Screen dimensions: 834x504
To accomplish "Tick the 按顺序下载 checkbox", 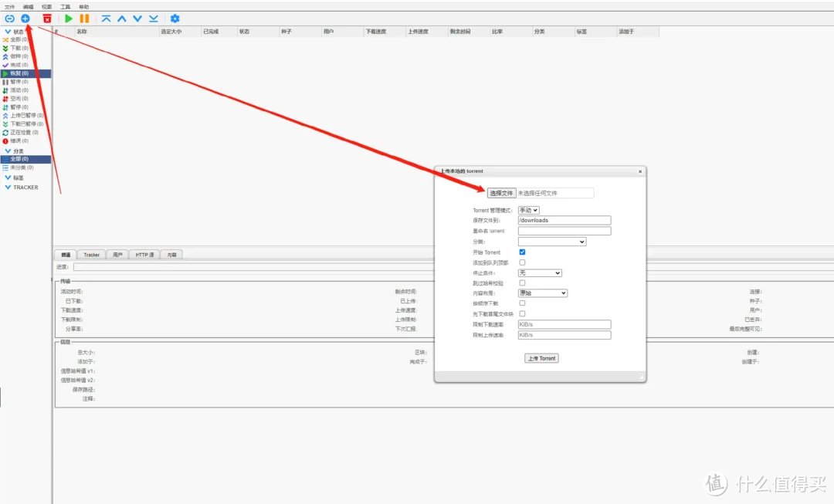I will [523, 303].
